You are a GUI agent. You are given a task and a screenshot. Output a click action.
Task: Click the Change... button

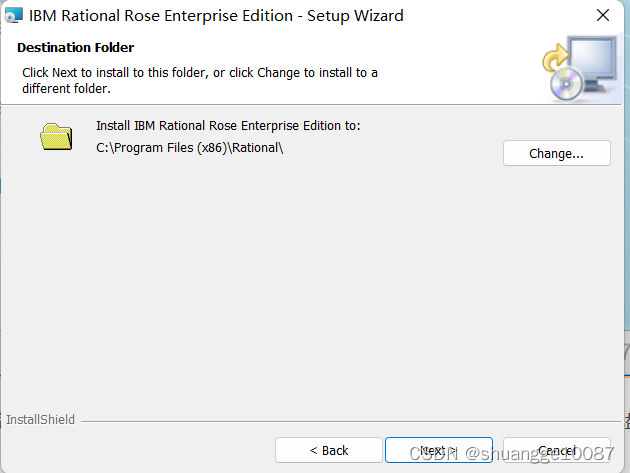pos(556,153)
